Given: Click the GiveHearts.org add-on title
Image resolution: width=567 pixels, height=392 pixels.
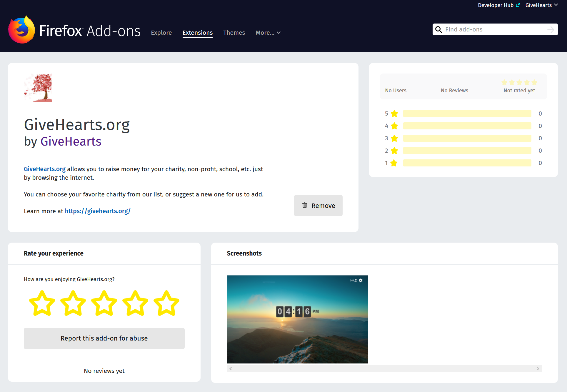Looking at the screenshot, I should coord(77,125).
